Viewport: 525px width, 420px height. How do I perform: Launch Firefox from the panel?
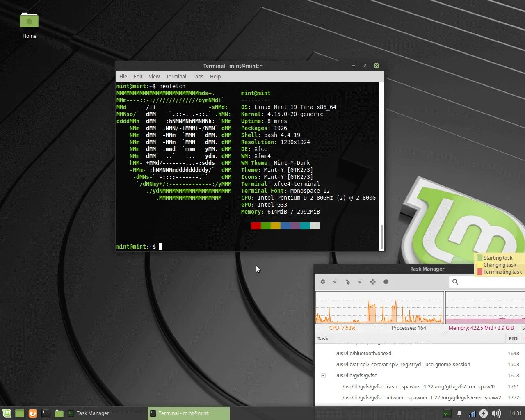(33, 413)
